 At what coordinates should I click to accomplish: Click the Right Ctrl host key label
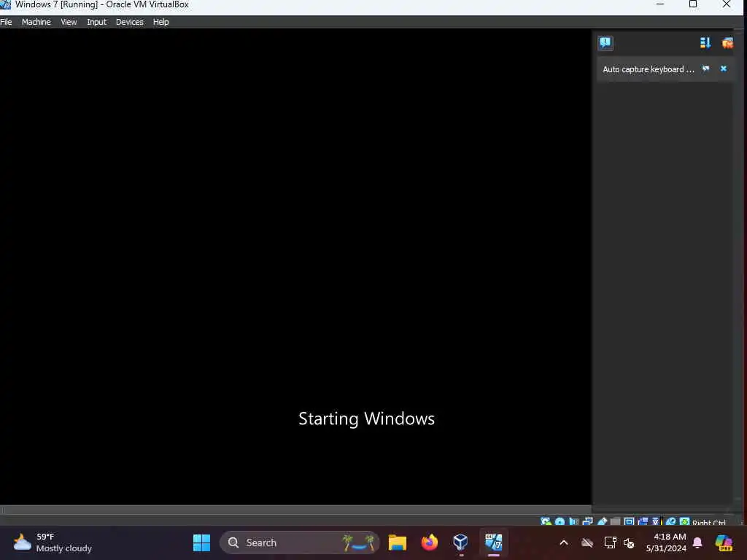point(709,523)
